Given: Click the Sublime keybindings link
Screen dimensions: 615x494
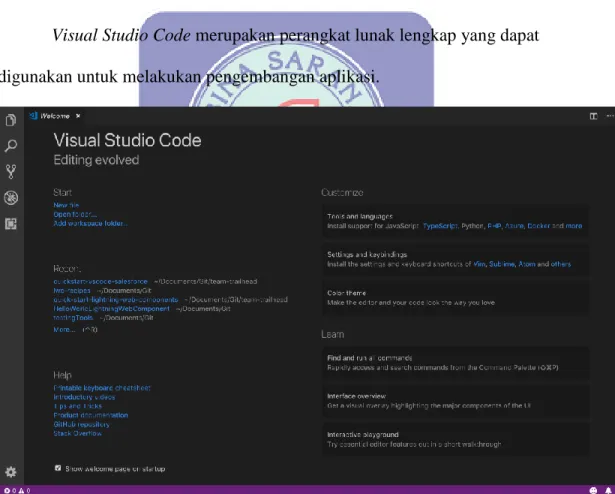Looking at the screenshot, I should click(502, 264).
